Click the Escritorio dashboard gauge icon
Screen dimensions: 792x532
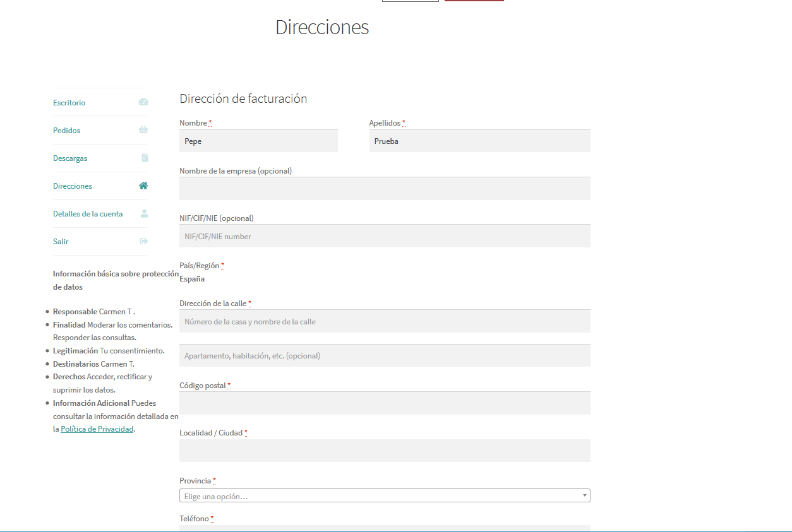coord(143,102)
